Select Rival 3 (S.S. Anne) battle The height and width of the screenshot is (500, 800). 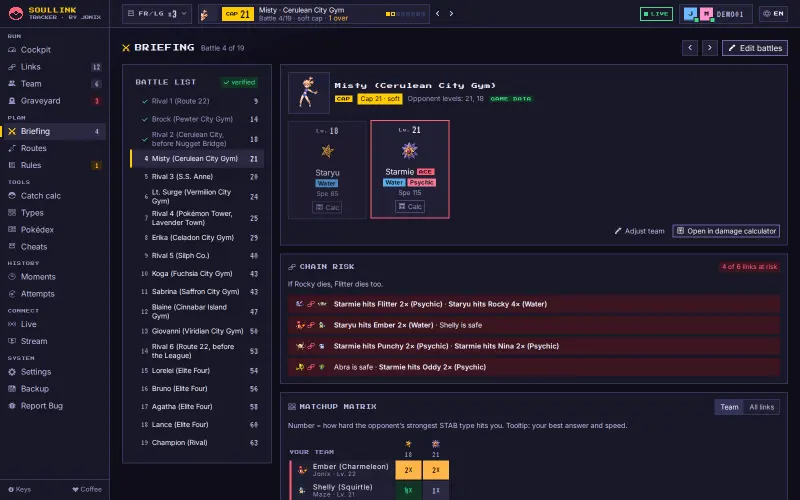(197, 177)
